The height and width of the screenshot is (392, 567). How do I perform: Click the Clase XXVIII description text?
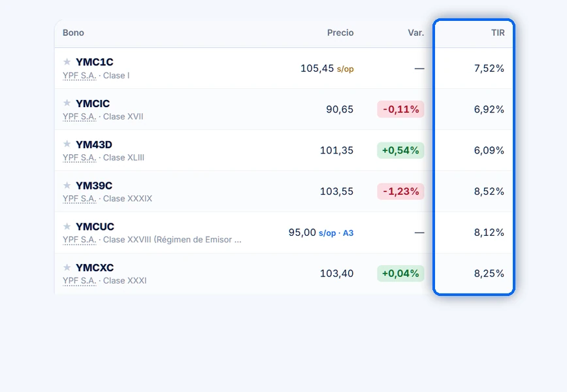(172, 240)
